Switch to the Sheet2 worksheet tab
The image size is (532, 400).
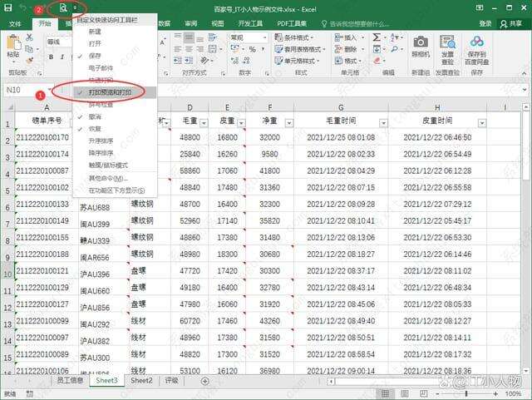coord(141,381)
